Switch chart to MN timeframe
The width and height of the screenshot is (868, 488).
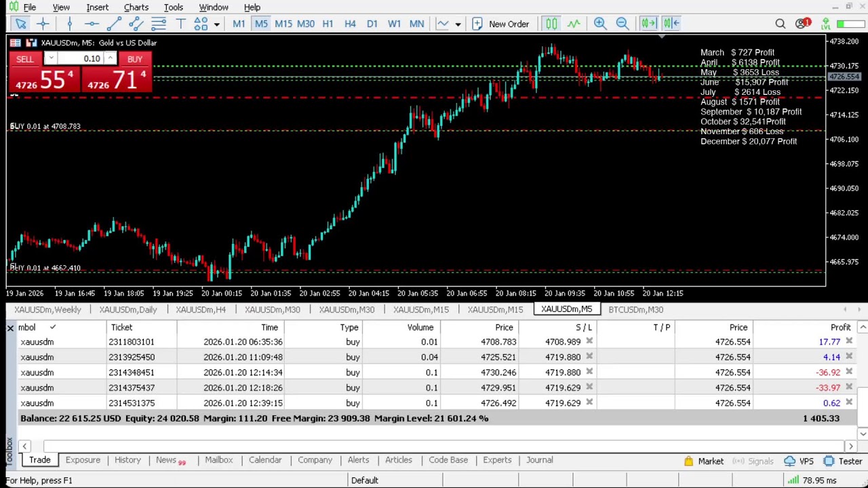(416, 24)
